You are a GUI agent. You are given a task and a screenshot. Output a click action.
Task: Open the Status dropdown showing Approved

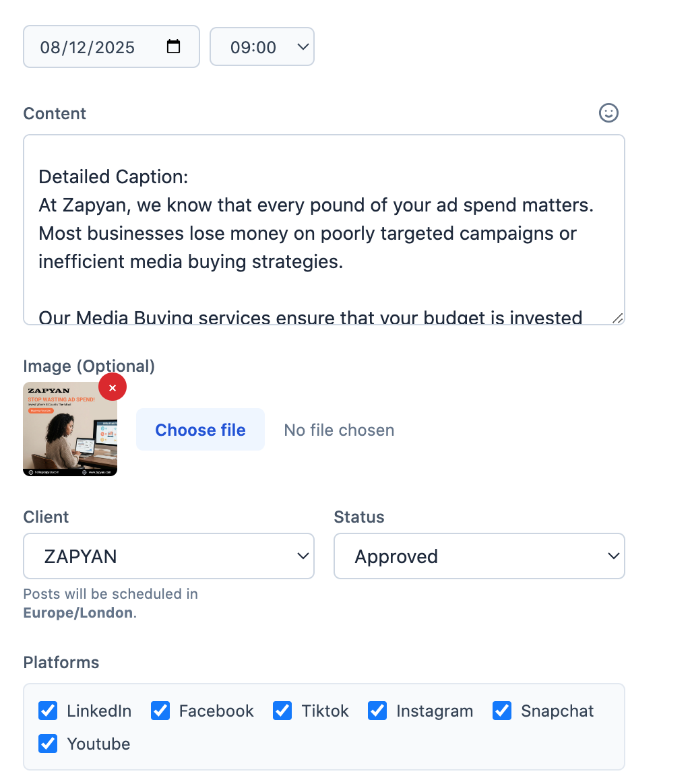(479, 556)
